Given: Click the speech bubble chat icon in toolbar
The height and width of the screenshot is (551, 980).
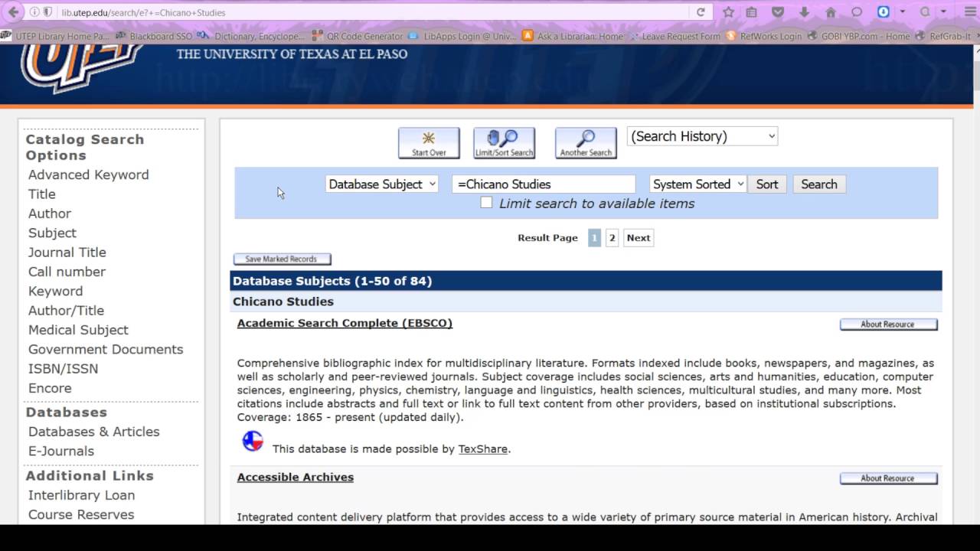Looking at the screenshot, I should point(857,12).
